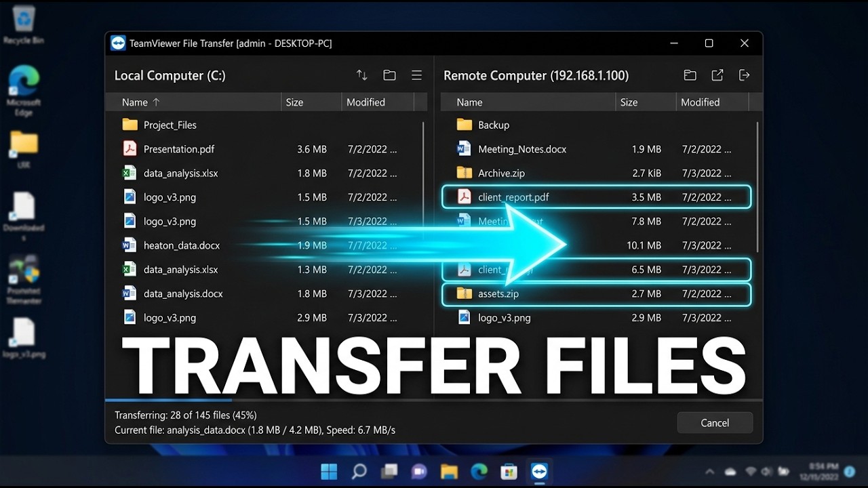
Task: Open the list view menu icon in Local Computer header
Action: pos(416,75)
